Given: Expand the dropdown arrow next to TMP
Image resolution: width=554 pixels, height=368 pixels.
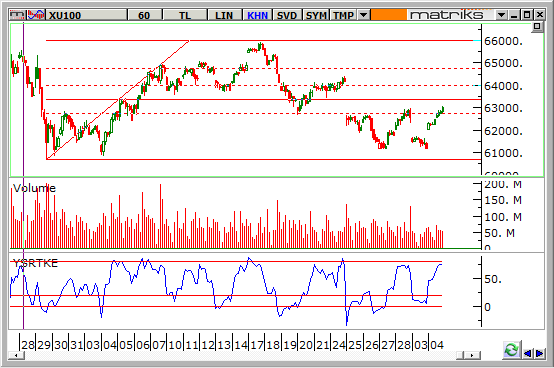Looking at the screenshot, I should [x=363, y=15].
